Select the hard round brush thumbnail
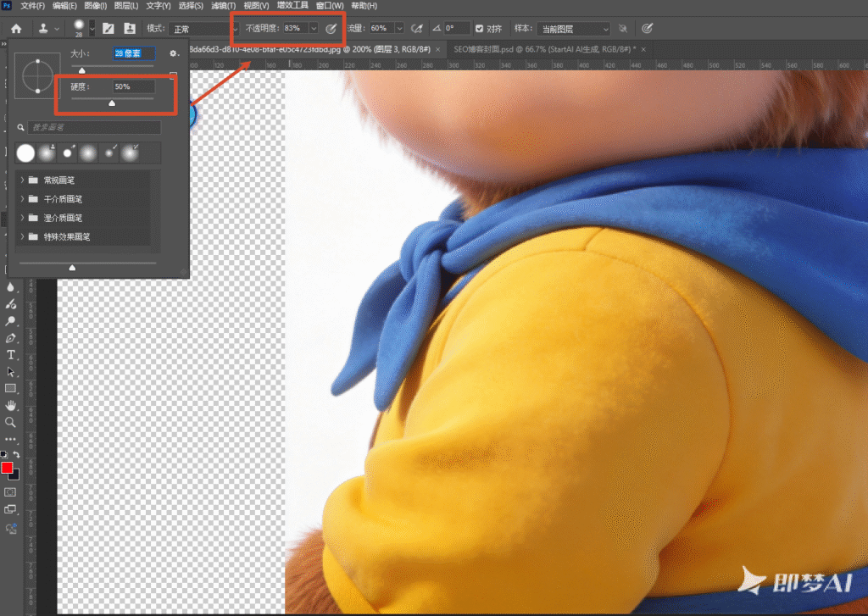Image resolution: width=868 pixels, height=616 pixels. click(25, 153)
